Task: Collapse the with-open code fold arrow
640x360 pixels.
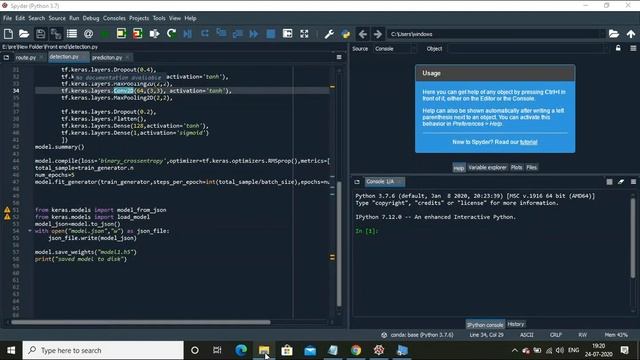Action: pos(29,231)
